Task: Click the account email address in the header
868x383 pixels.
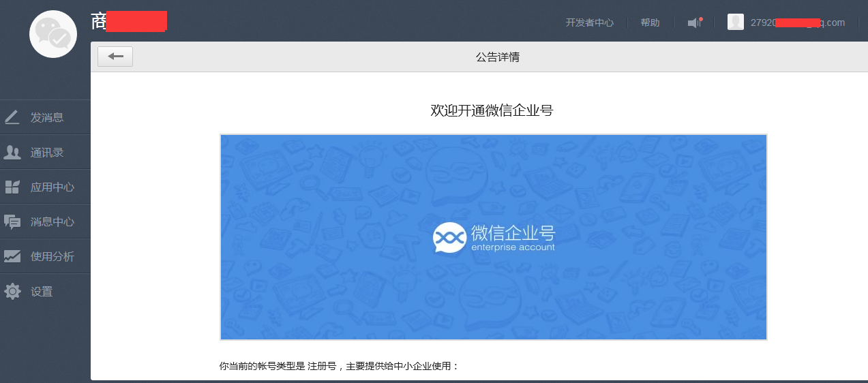Action: pos(798,22)
